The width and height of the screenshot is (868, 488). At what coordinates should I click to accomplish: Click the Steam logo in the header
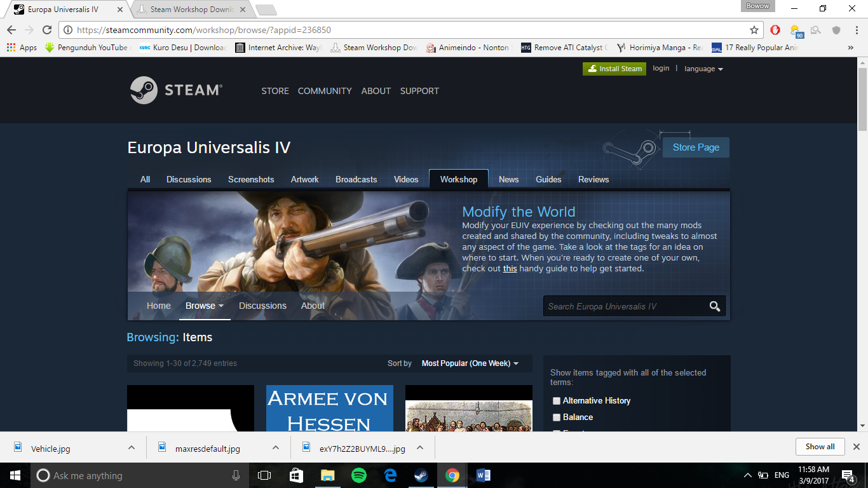point(176,90)
